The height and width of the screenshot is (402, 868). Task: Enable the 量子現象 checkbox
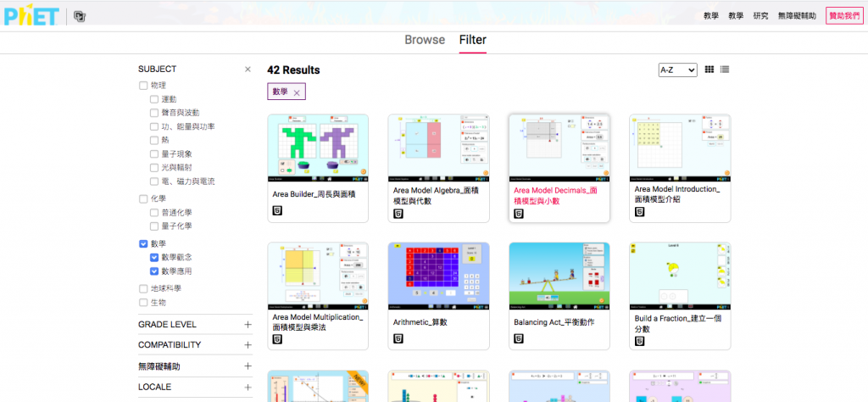point(154,154)
